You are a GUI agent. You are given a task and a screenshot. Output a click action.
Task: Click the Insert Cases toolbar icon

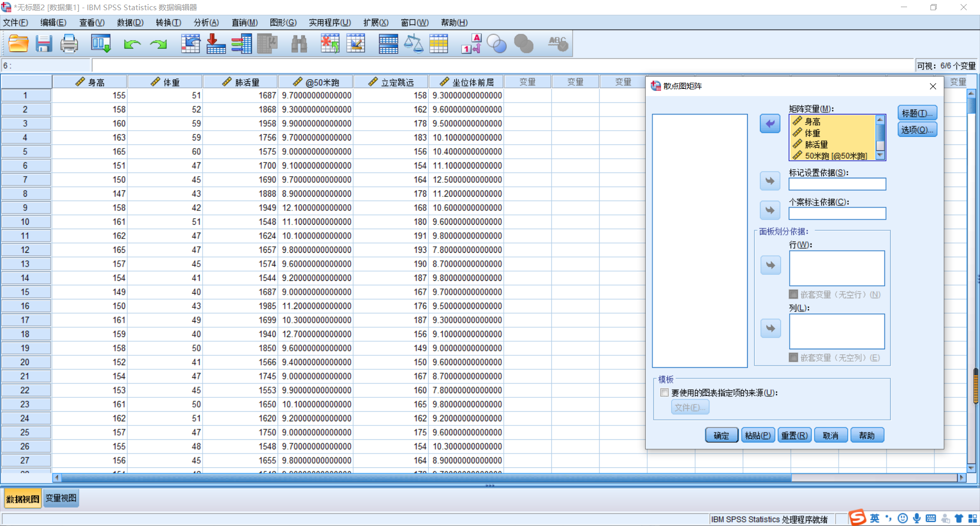(330, 44)
